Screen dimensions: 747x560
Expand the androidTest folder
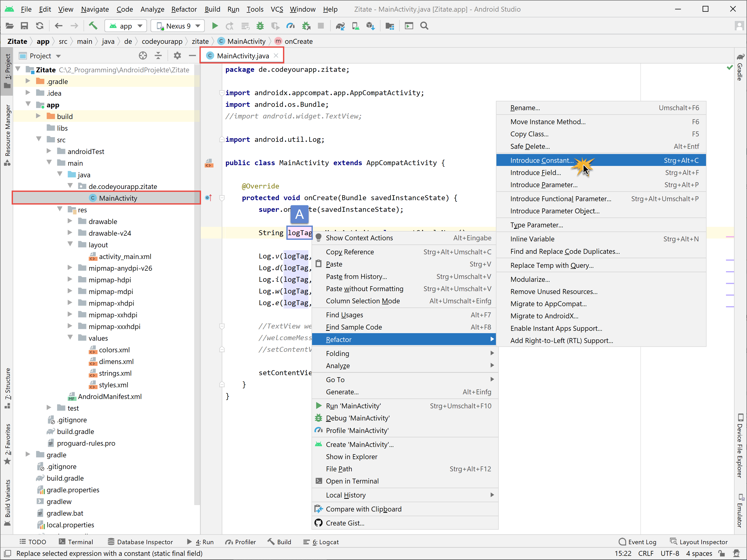49,151
